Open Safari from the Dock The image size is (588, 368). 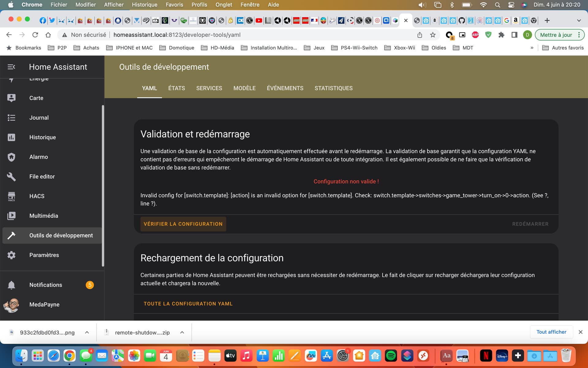click(x=54, y=356)
